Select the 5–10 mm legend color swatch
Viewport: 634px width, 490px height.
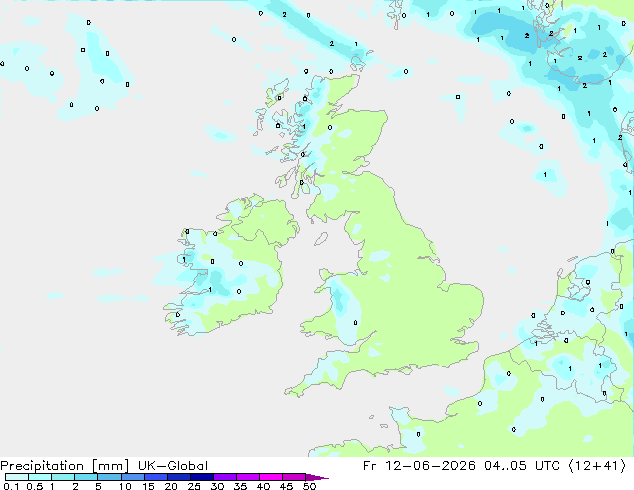(110, 477)
